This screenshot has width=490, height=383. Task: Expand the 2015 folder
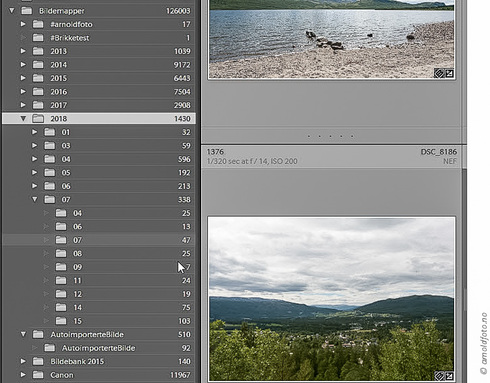(x=23, y=78)
